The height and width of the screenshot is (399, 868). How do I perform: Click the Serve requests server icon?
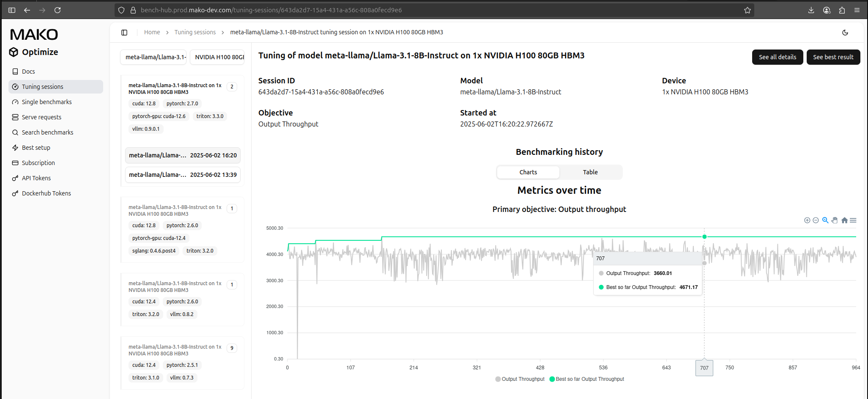[15, 117]
